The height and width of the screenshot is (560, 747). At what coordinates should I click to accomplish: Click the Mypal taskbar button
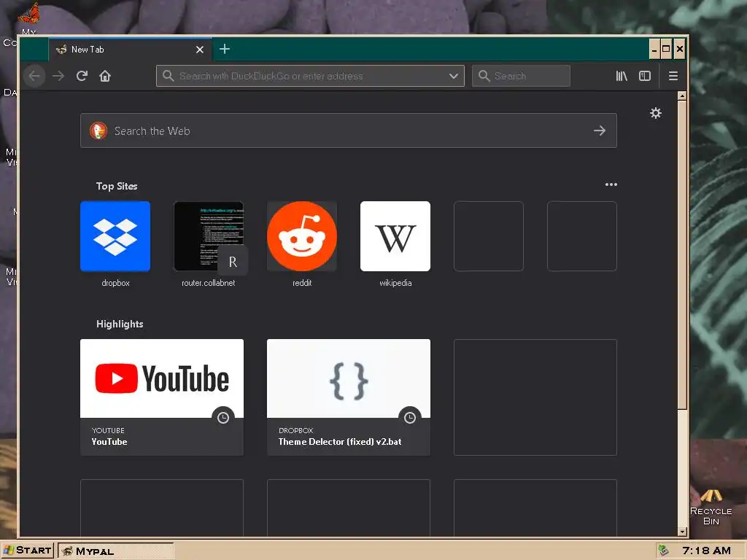[116, 551]
